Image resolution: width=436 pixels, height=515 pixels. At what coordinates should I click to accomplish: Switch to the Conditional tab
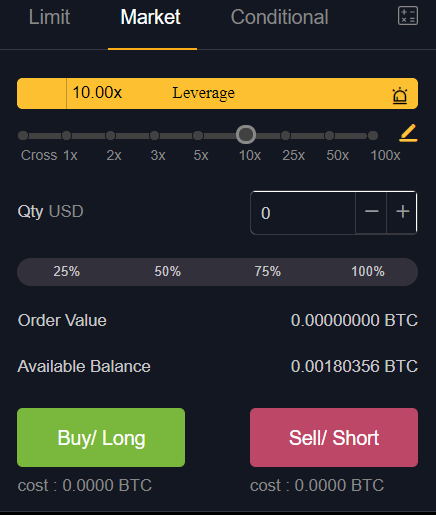[280, 17]
